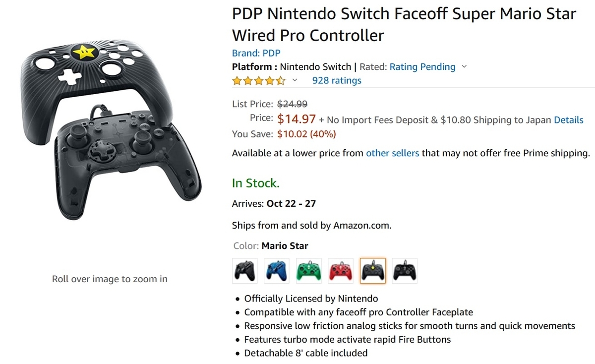
Task: Click the $14.97 price text
Action: pos(297,119)
